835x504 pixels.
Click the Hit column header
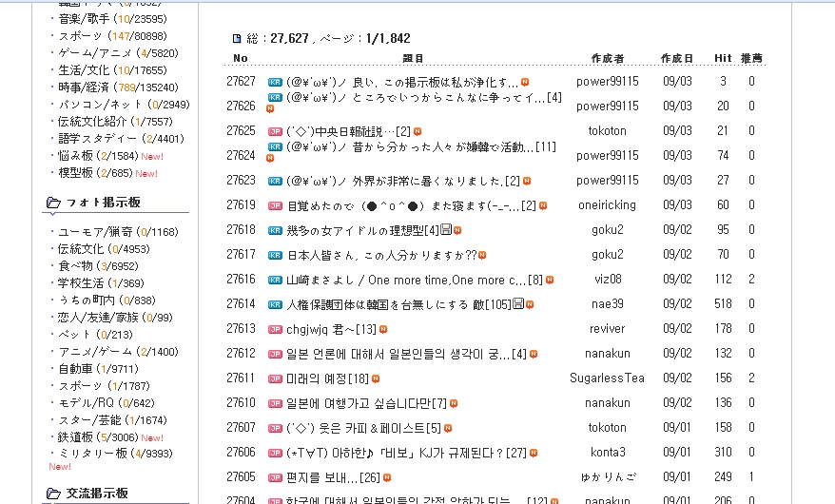point(723,59)
